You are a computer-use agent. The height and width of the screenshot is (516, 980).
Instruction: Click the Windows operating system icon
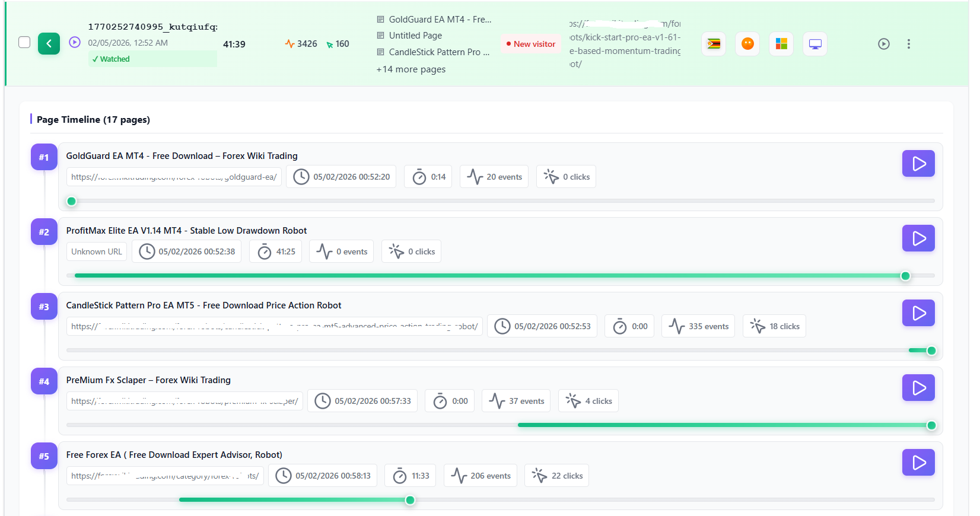(781, 44)
